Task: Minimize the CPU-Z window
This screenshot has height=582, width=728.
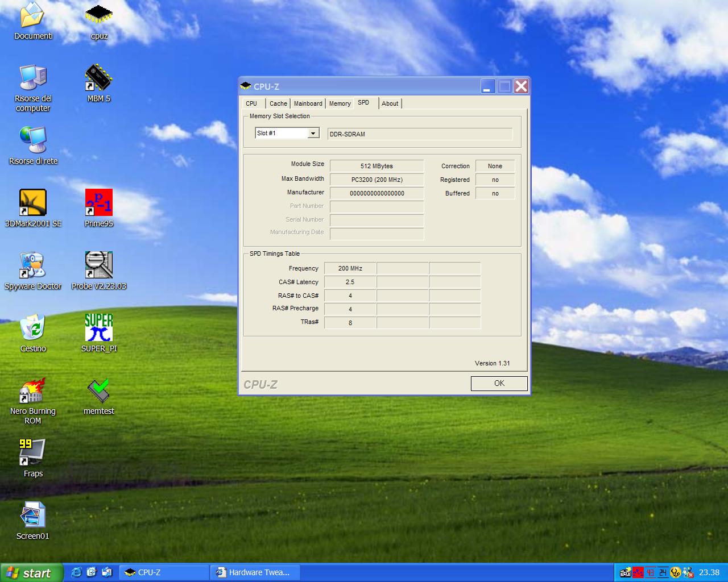Action: click(488, 86)
